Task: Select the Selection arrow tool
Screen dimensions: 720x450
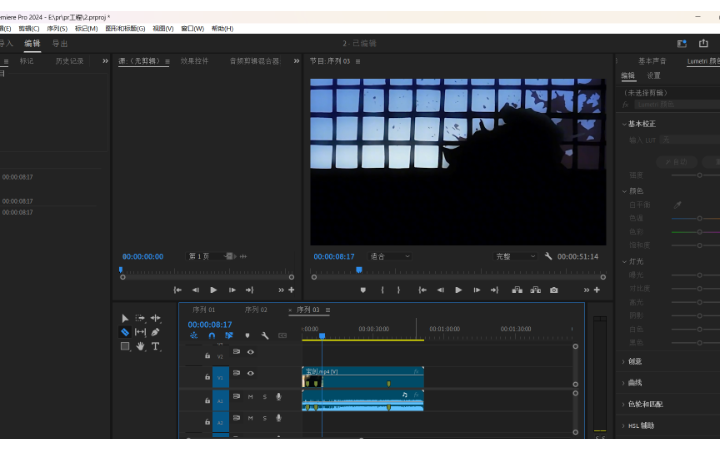Action: (x=124, y=318)
